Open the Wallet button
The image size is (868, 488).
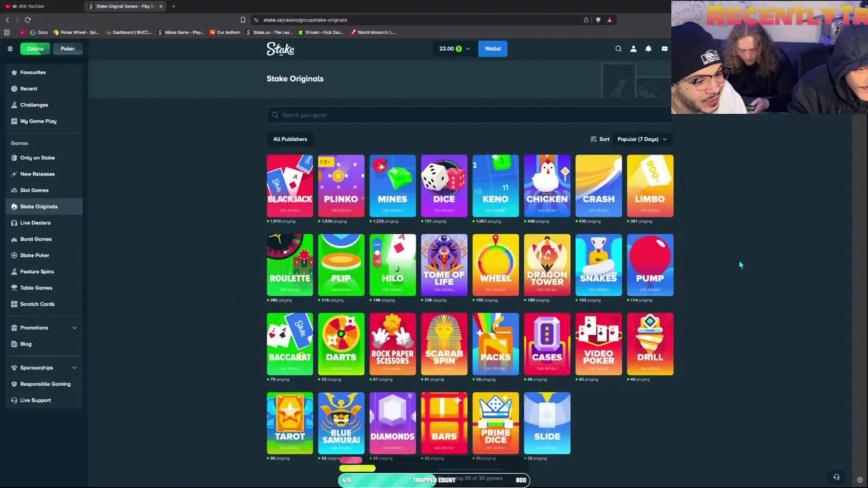(x=493, y=49)
